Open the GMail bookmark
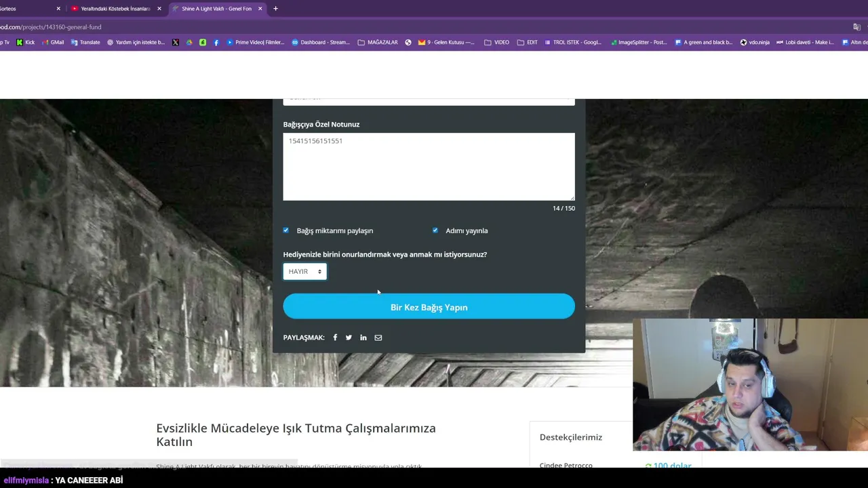The height and width of the screenshot is (488, 868). (53, 42)
